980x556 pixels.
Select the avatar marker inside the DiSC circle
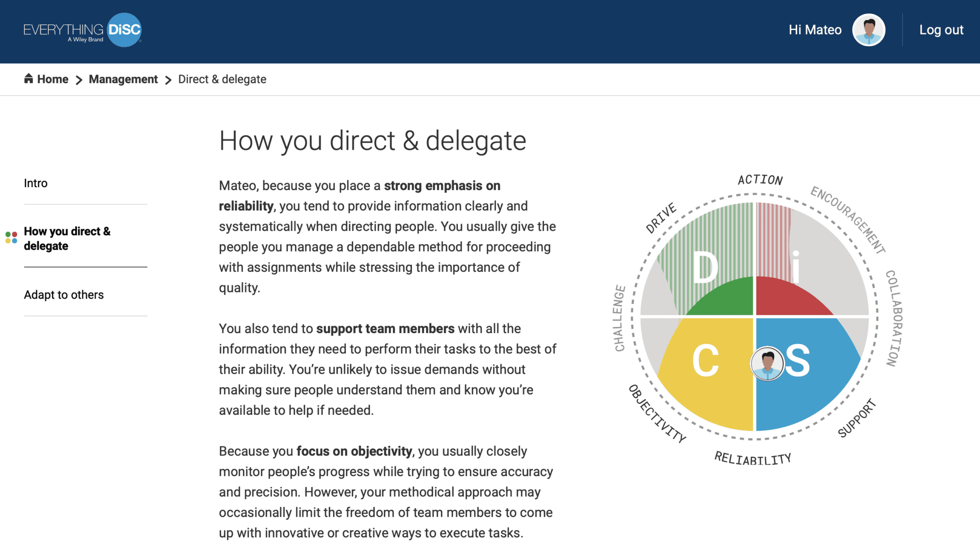tap(768, 364)
